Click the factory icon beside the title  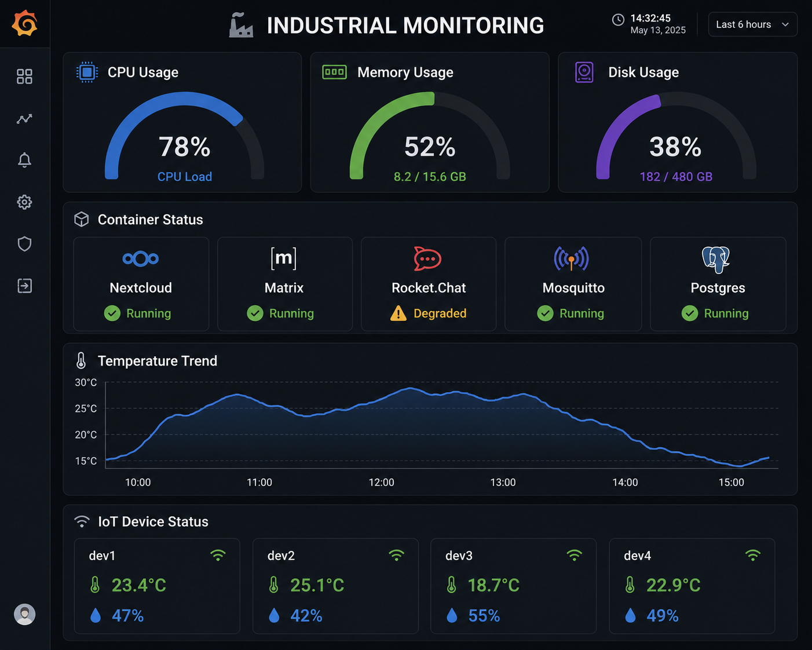241,25
